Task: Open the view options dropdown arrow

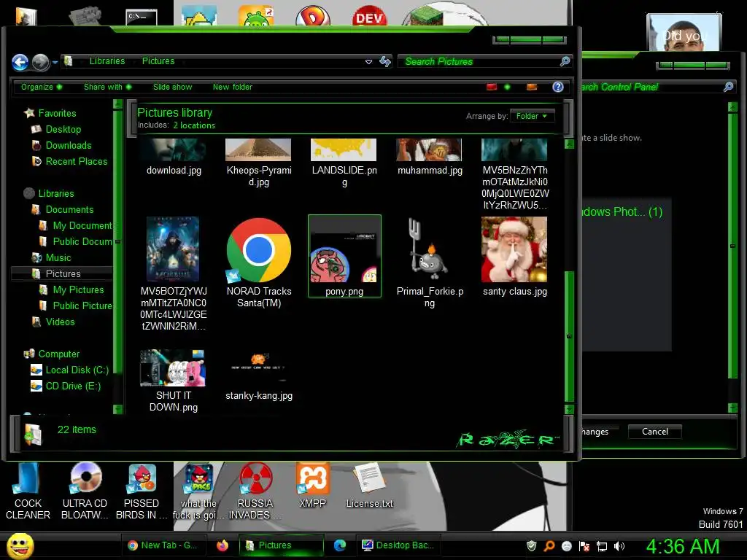Action: pos(507,87)
